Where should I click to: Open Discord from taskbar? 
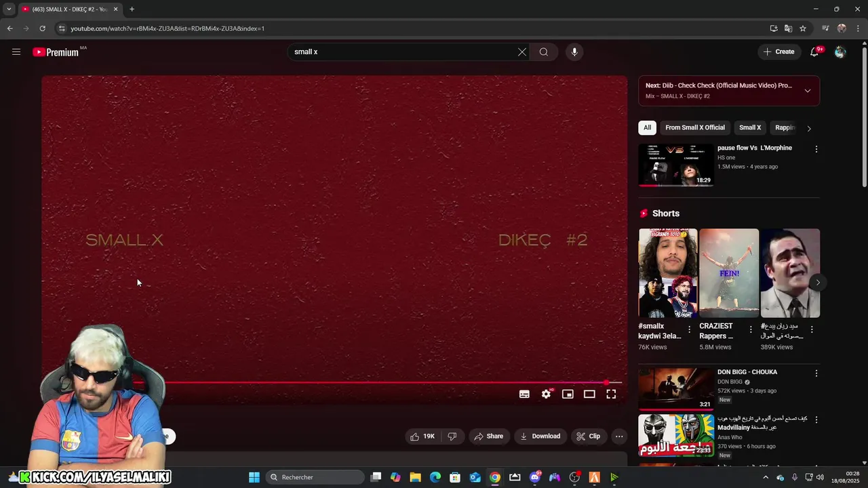[x=535, y=477]
